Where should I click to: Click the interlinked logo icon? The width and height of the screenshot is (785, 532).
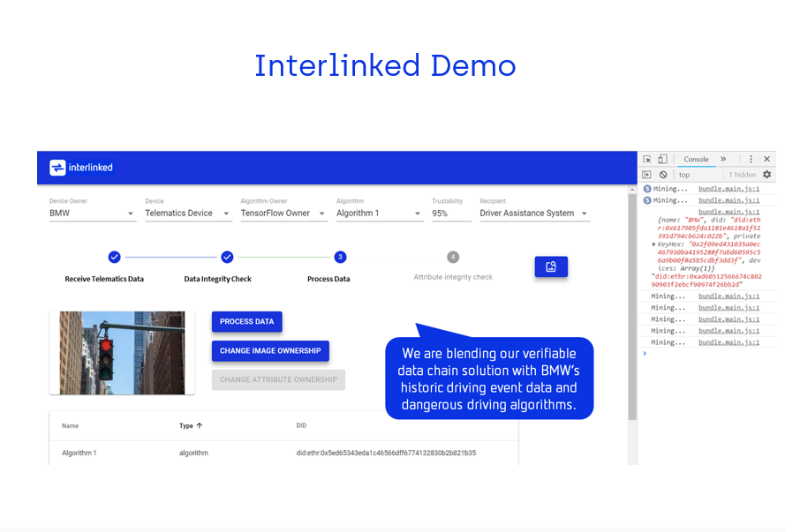[x=57, y=168]
